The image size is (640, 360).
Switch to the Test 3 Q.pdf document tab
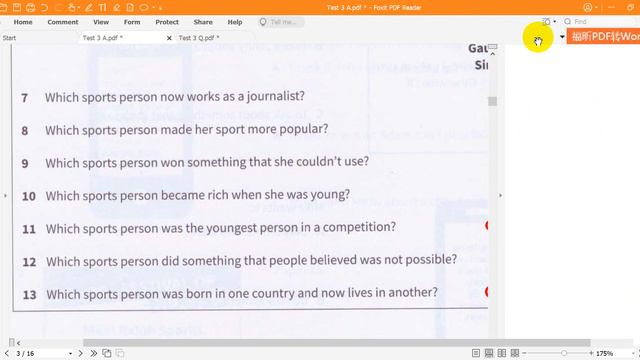[x=199, y=38]
